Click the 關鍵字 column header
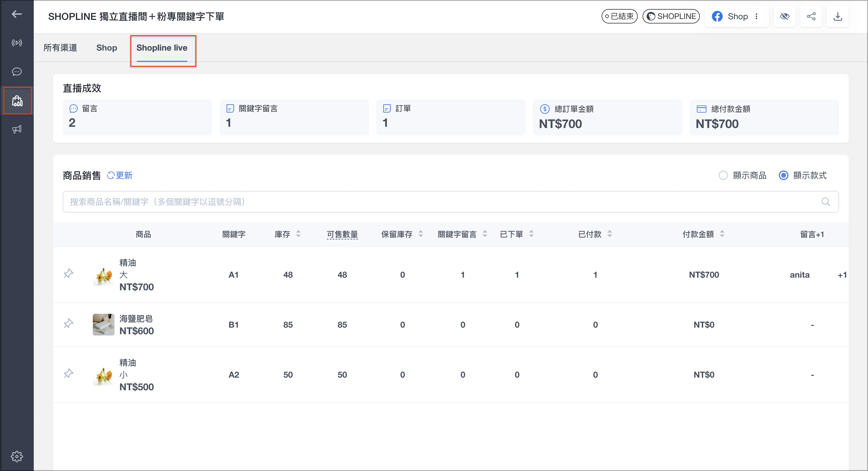The width and height of the screenshot is (868, 471). (234, 234)
